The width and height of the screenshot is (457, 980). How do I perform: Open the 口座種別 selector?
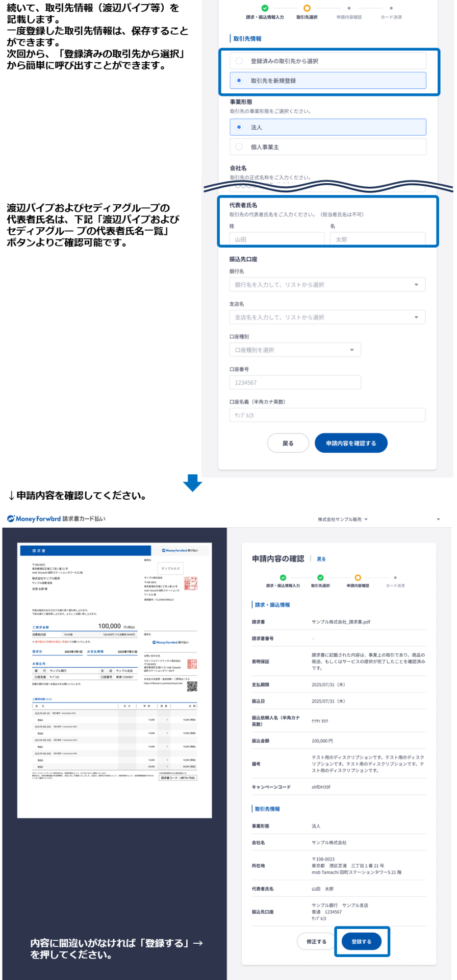coord(295,350)
